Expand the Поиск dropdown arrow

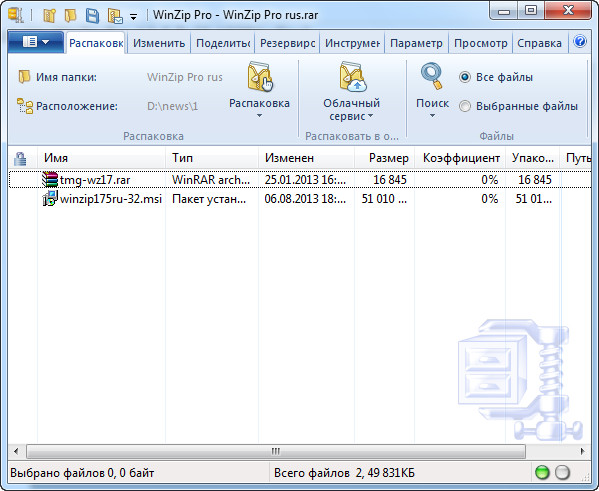(x=432, y=115)
